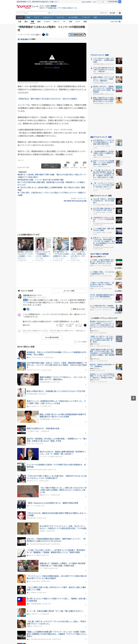This screenshot has width=138, height=644.
Task: Click 記事に関する報告 report icon link
Action: click(24, 168)
